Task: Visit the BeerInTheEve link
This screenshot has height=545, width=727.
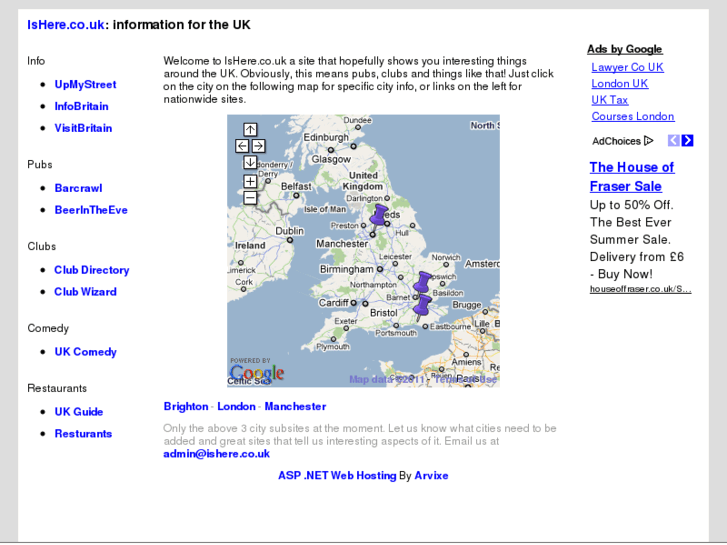Action: [x=91, y=210]
